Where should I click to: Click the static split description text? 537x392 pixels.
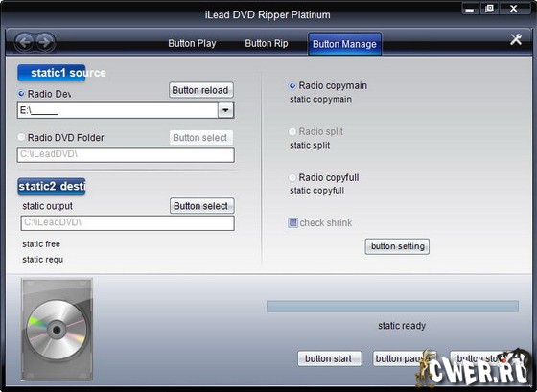310,145
